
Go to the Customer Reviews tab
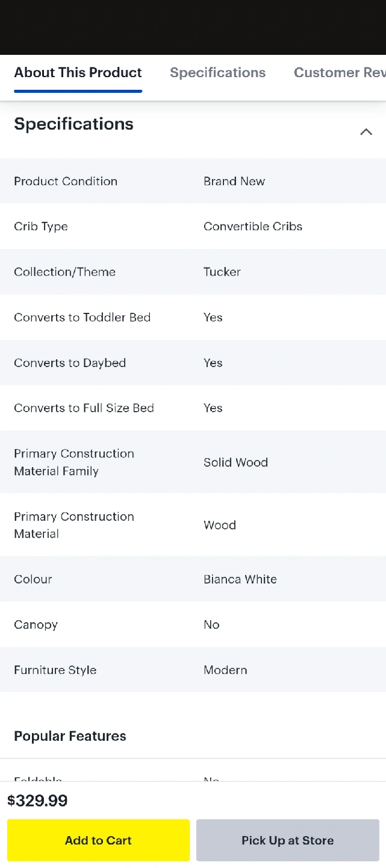tap(339, 73)
